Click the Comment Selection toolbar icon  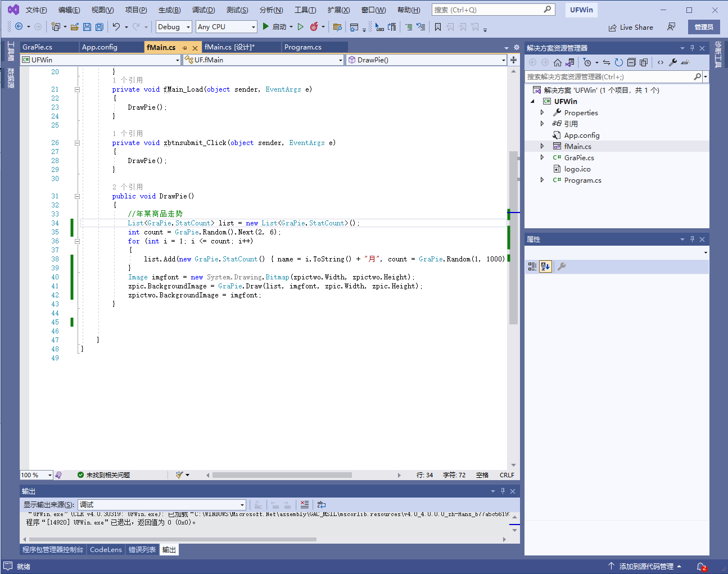pos(409,26)
